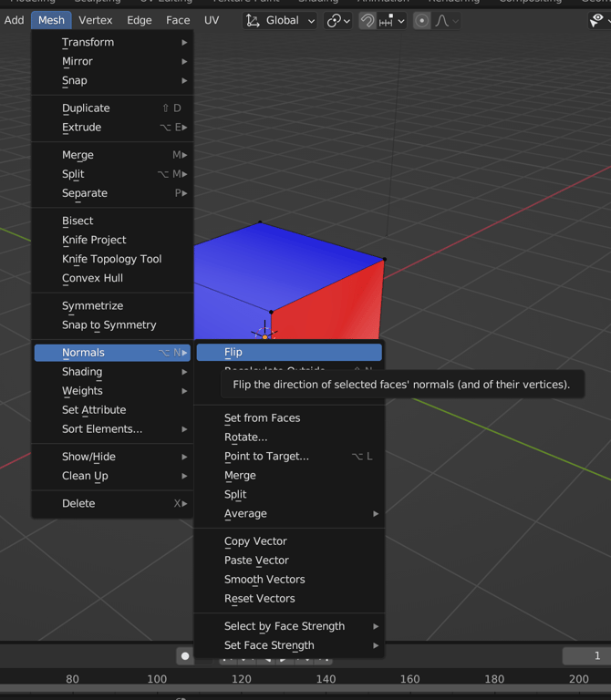The image size is (611, 700).
Task: Open the Edge menu
Action: coord(140,20)
